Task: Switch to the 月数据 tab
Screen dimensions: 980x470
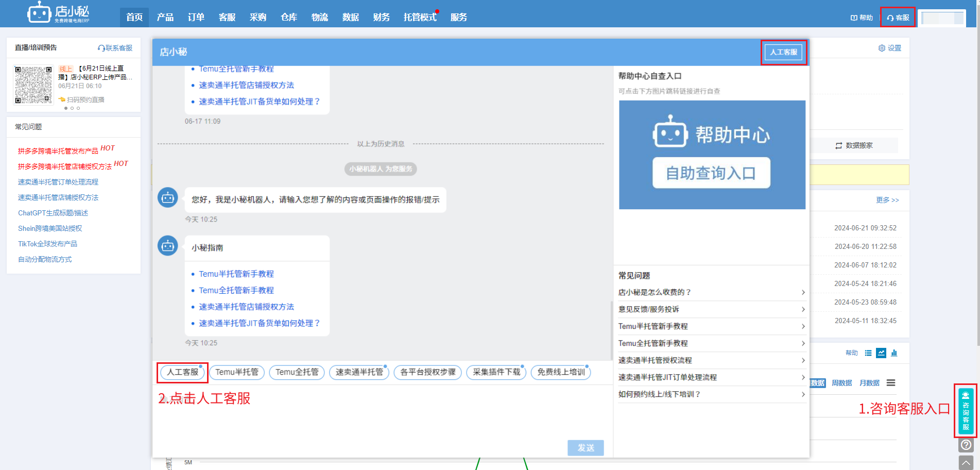Action: (x=869, y=383)
